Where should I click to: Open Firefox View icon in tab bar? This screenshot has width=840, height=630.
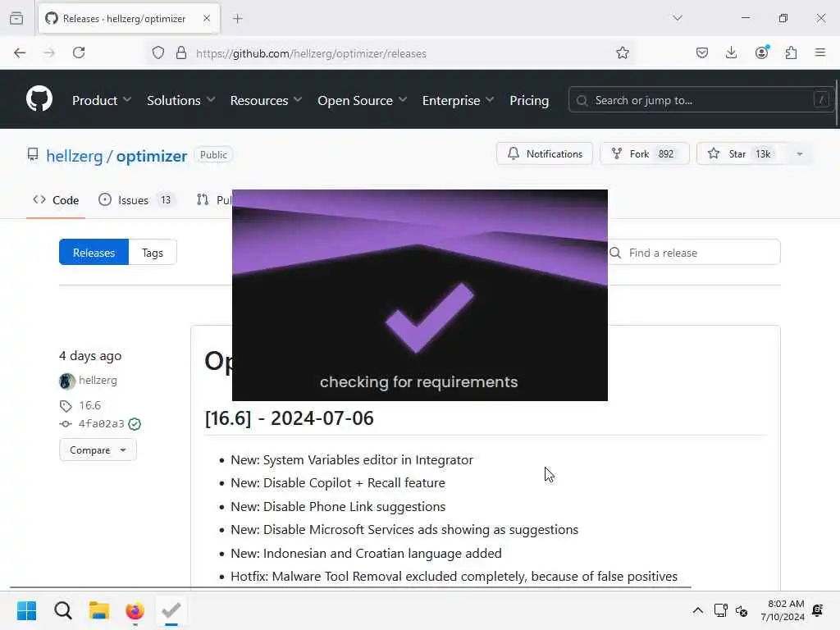pos(16,18)
